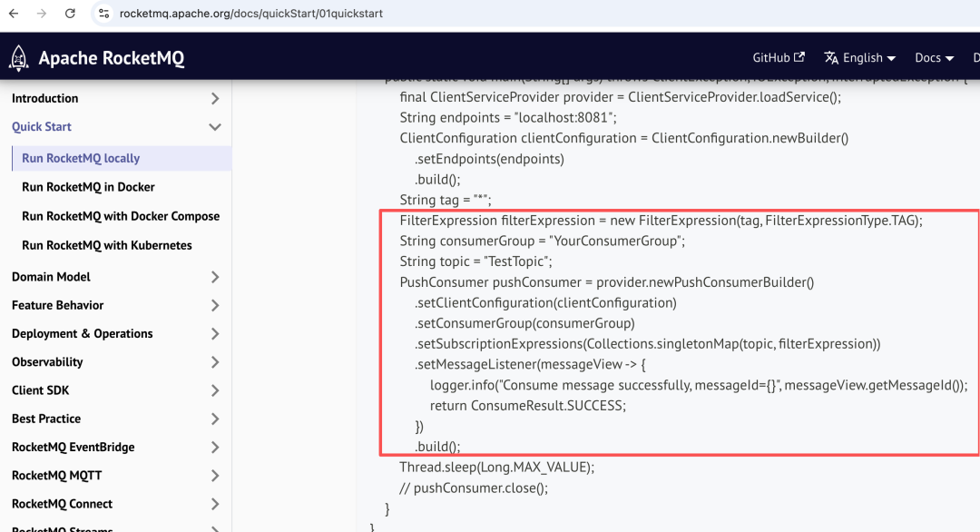Click the 'FilterExpression filterExpression' code line

661,220
